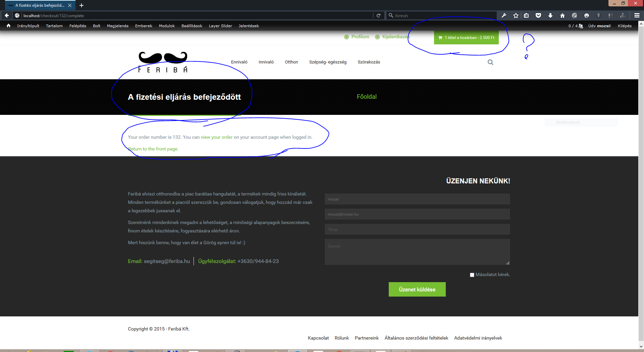
Task: Reload the page with the refresh icon
Action: 378,15
